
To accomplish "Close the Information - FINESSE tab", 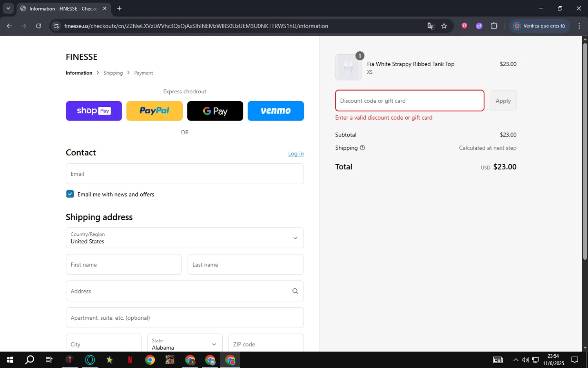I will pyautogui.click(x=105, y=9).
